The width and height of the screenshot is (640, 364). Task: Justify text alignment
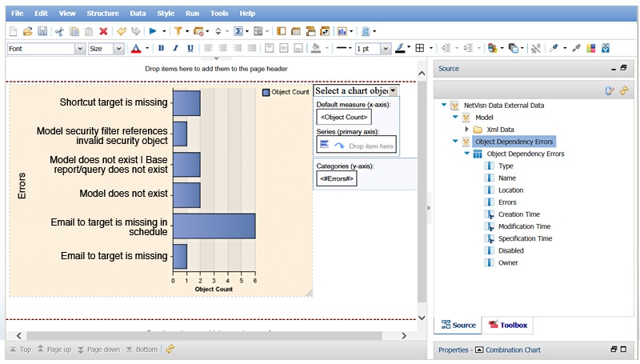252,49
